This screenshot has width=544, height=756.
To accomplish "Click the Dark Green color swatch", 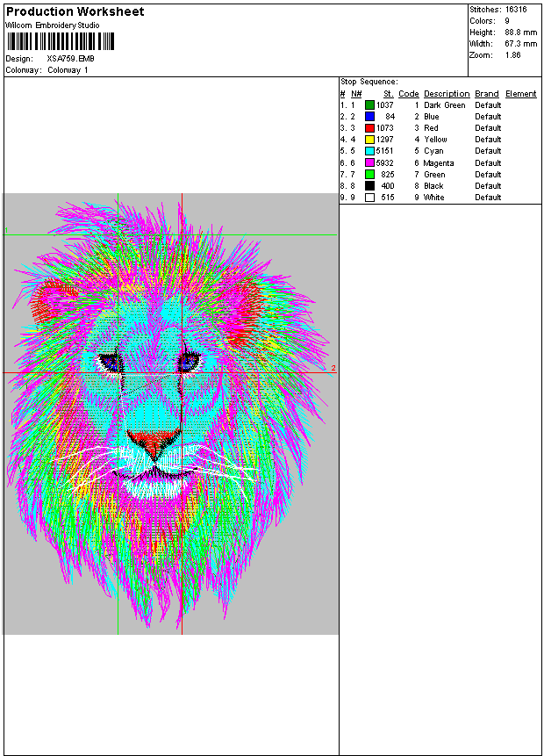I will [x=369, y=105].
